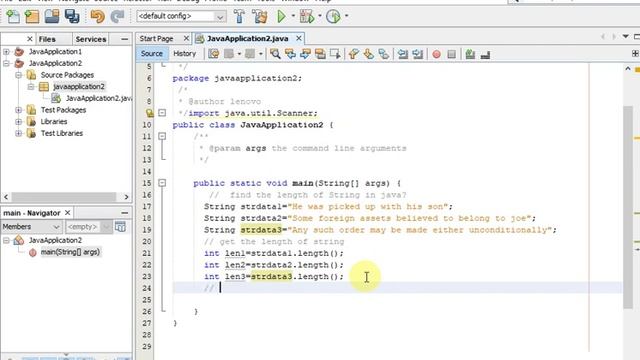Screen dimensions: 640x360
Task: Expand Test Packages node
Action: click(x=18, y=110)
